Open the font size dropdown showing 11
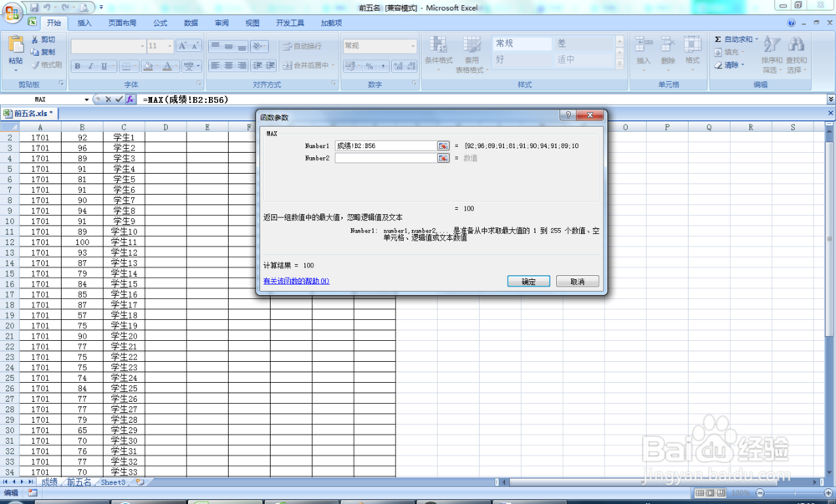This screenshot has height=504, width=836. tap(170, 46)
